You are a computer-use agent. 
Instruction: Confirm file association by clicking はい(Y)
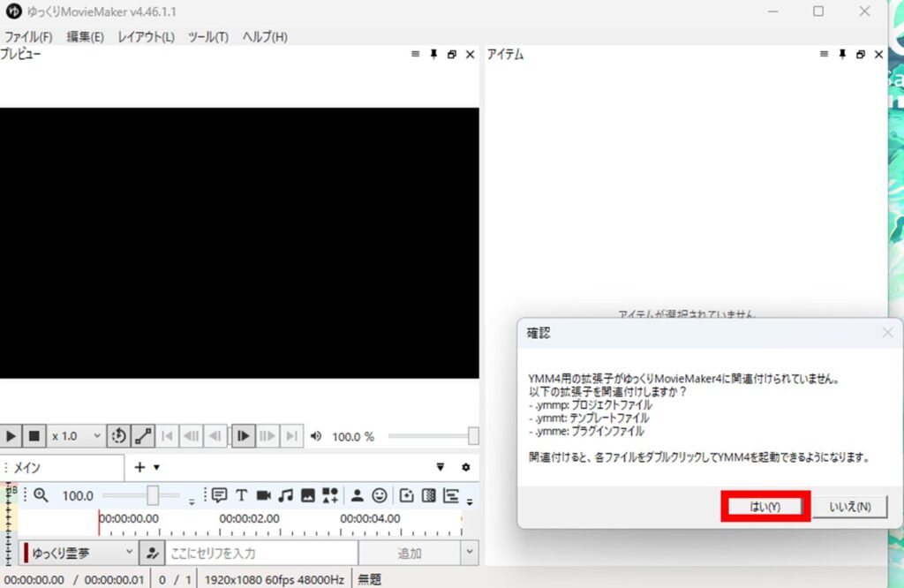click(x=765, y=506)
